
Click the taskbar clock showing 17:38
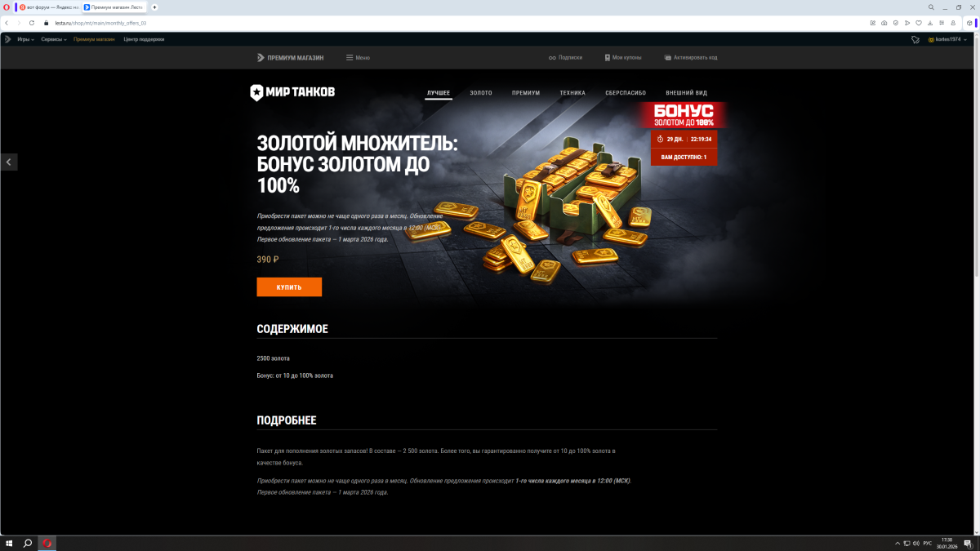(947, 543)
